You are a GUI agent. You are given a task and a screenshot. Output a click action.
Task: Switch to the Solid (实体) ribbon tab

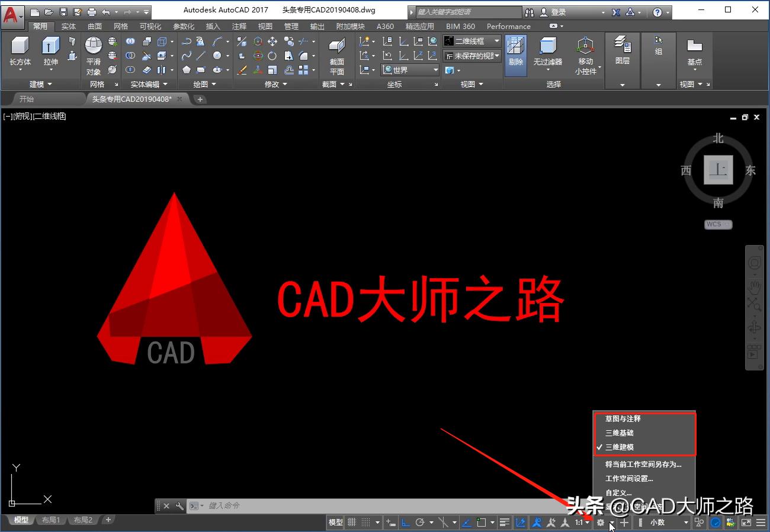pos(69,26)
